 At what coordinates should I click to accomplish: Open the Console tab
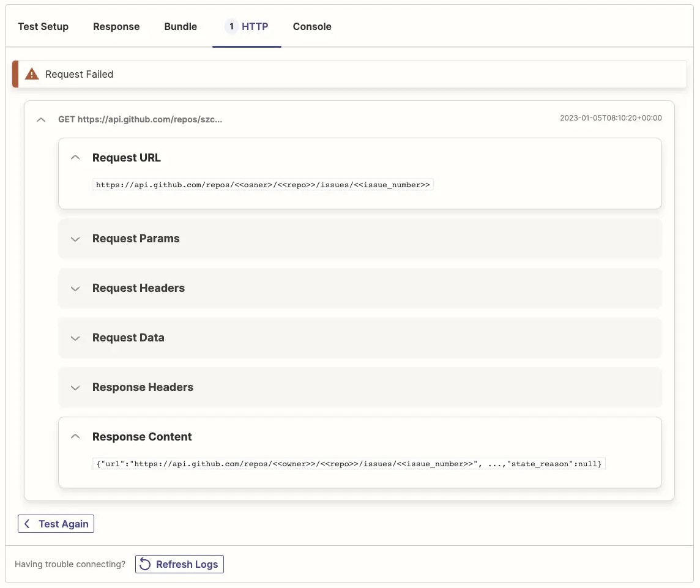311,26
